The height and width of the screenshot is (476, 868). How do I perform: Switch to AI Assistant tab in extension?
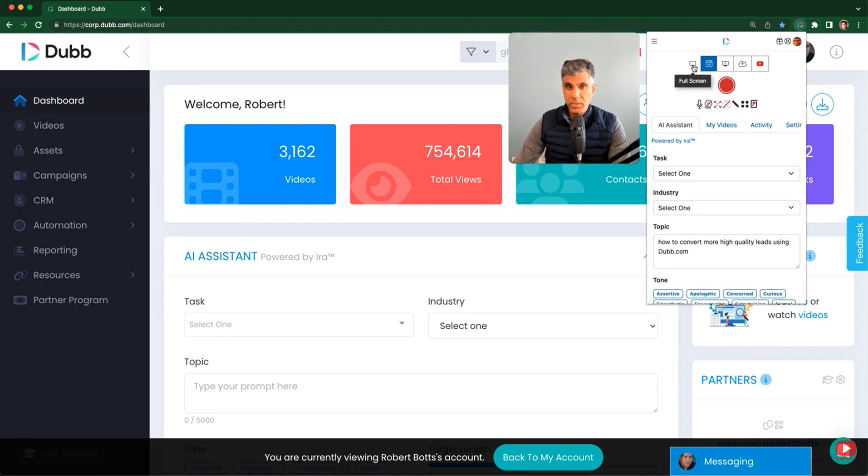click(x=675, y=125)
